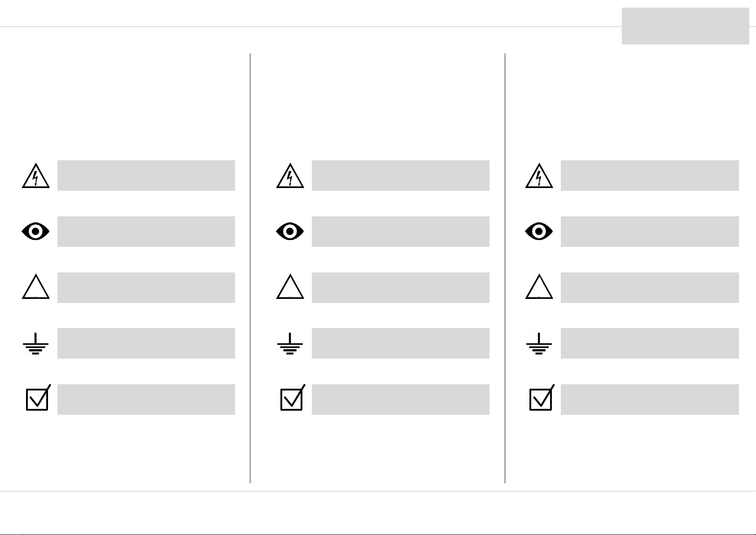Click the high-voltage warning triangle in left column
Viewport: 756px width, 535px height.
point(36,176)
